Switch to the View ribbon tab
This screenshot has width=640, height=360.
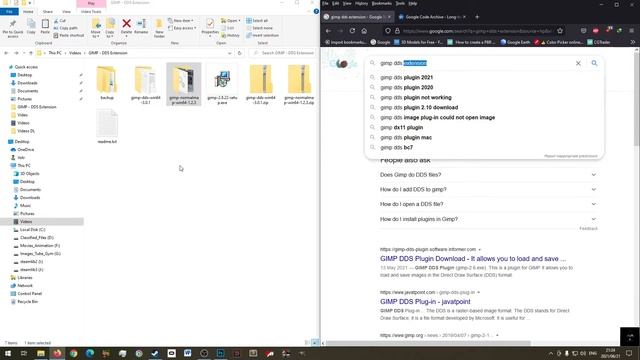66,11
